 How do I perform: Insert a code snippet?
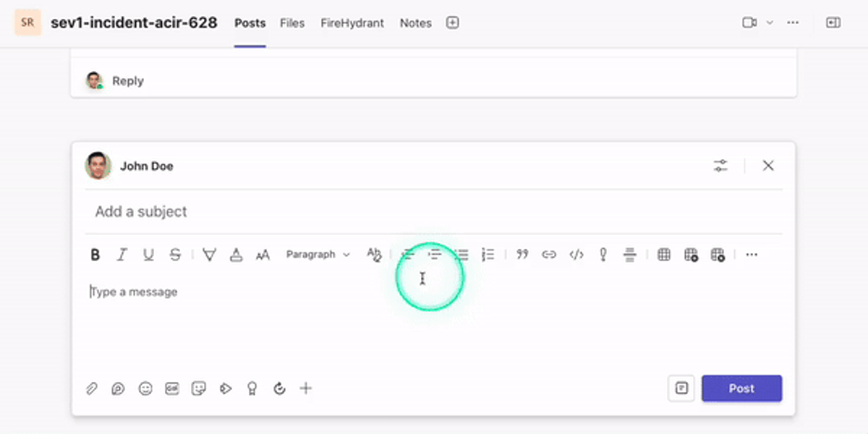pyautogui.click(x=576, y=255)
